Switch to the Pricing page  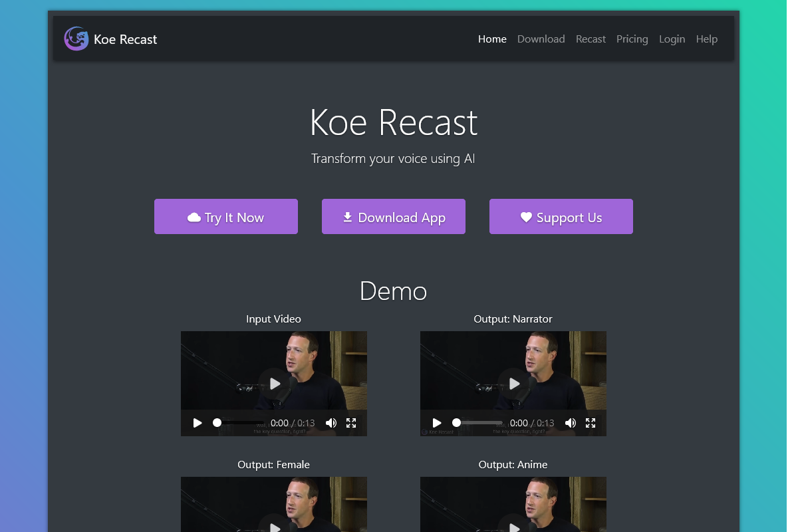pyautogui.click(x=632, y=39)
